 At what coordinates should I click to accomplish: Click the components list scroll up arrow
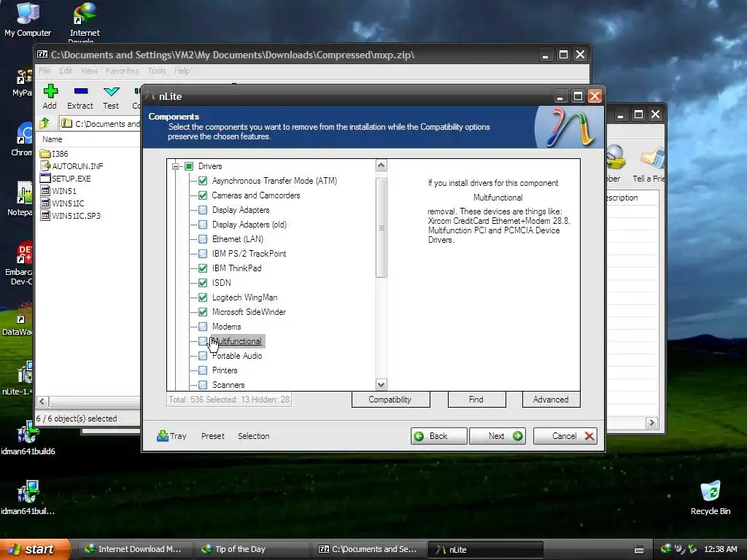click(381, 166)
